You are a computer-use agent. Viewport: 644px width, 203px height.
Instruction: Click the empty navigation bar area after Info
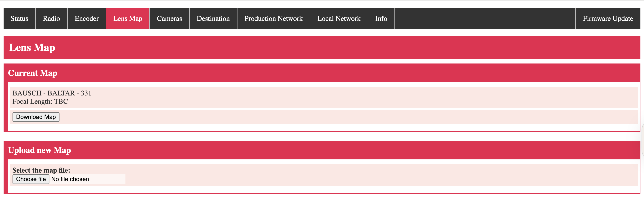[x=485, y=19]
